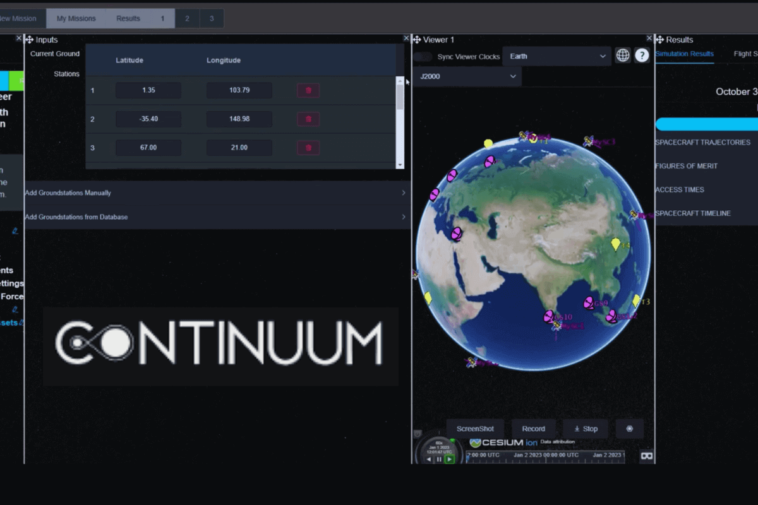Expand Add Groundstations Manually section
The image size is (758, 505).
[215, 193]
